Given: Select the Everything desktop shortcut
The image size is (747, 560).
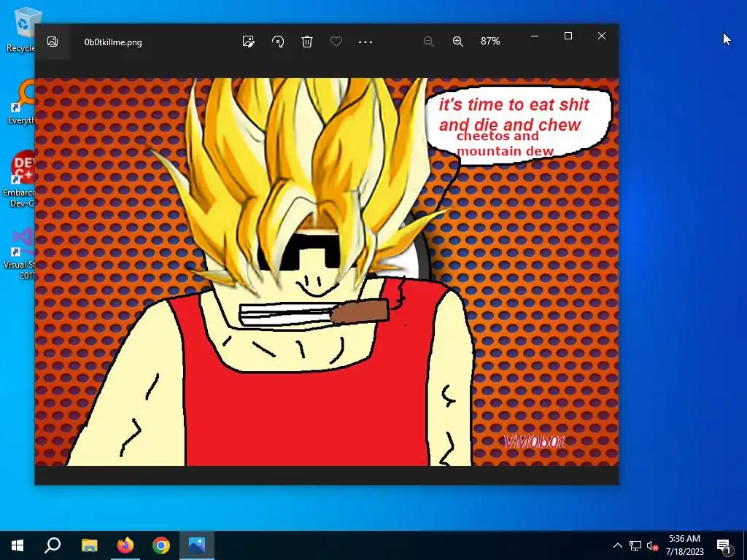Looking at the screenshot, I should pyautogui.click(x=21, y=102).
